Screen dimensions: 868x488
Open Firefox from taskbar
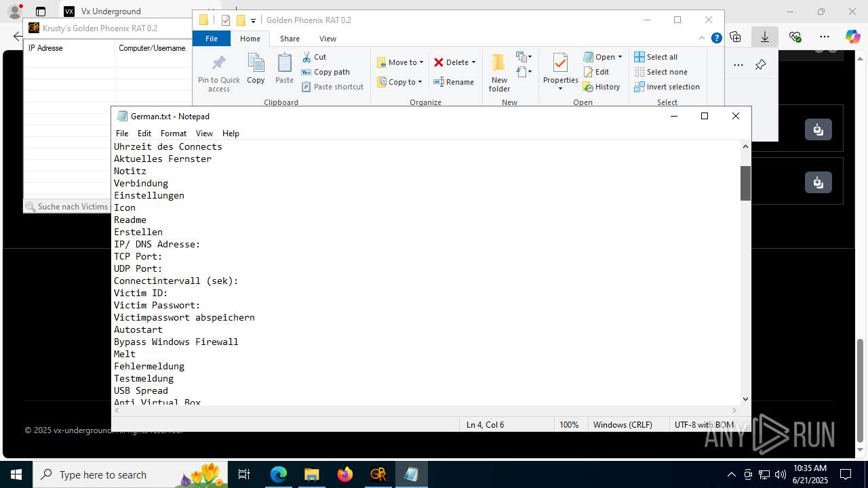click(x=344, y=474)
